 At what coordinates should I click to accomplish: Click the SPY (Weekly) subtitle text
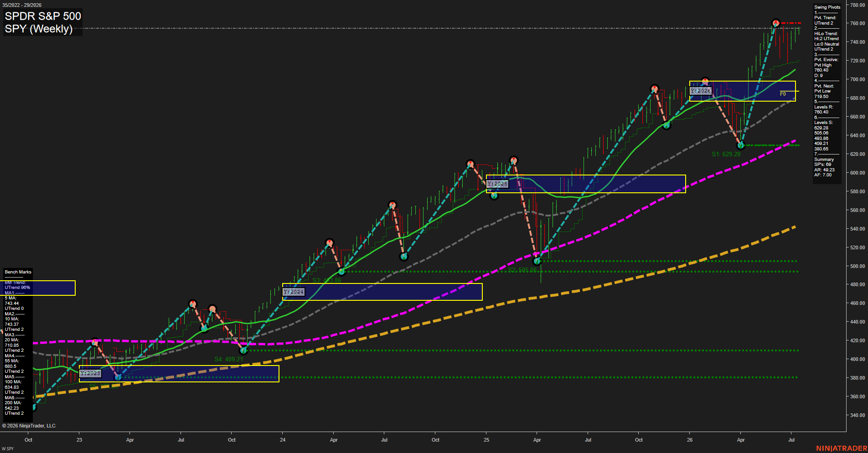pyautogui.click(x=39, y=29)
